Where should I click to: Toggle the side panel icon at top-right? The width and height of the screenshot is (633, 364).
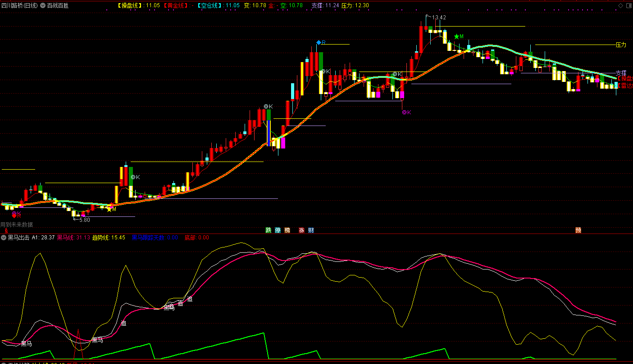point(628,5)
